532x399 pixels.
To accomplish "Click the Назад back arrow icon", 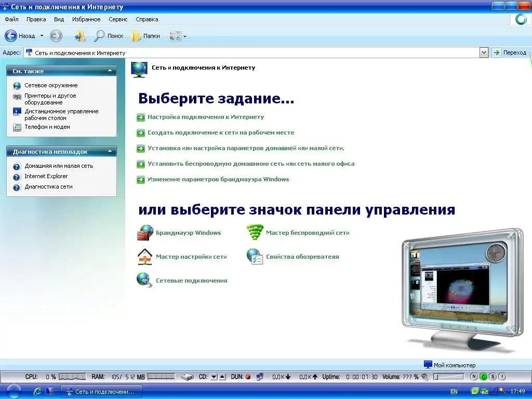I will 10,36.
